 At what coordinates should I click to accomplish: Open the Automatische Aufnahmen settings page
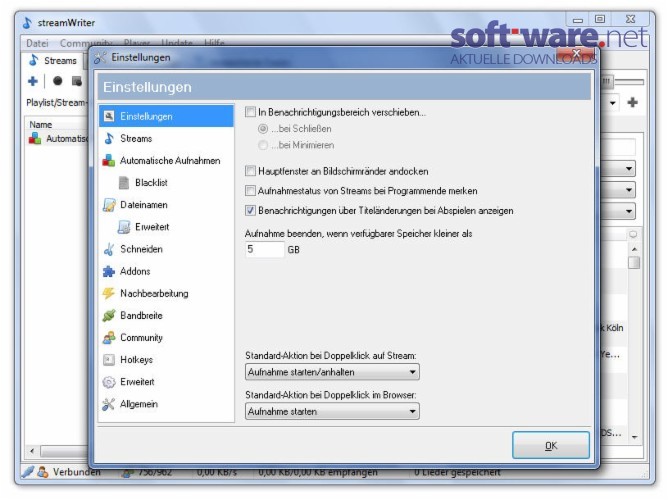pyautogui.click(x=166, y=161)
